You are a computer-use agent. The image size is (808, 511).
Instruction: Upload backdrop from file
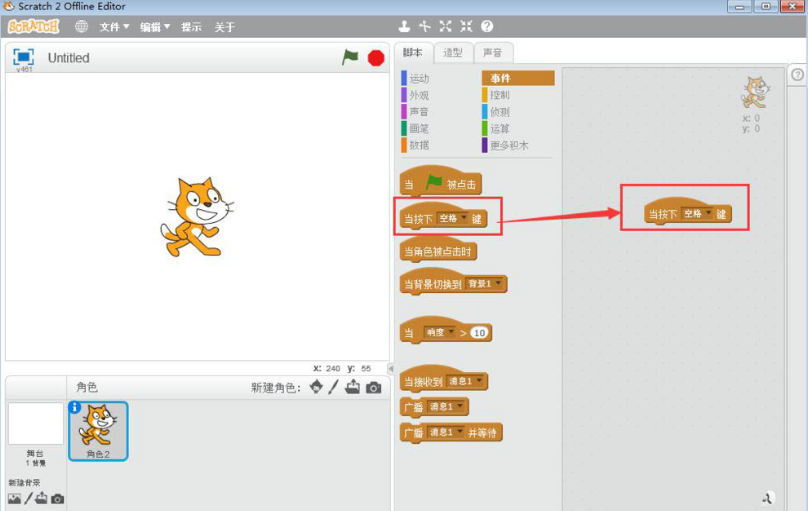pyautogui.click(x=42, y=498)
